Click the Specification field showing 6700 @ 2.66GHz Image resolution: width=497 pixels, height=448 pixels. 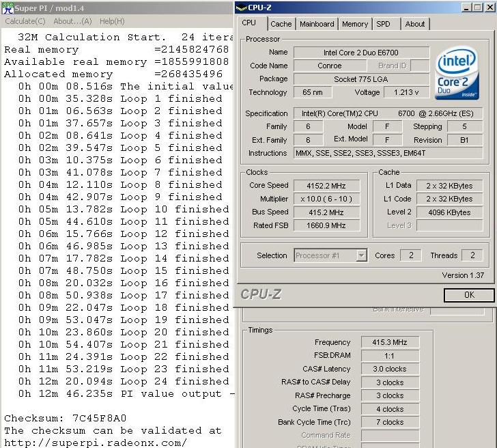(x=388, y=113)
